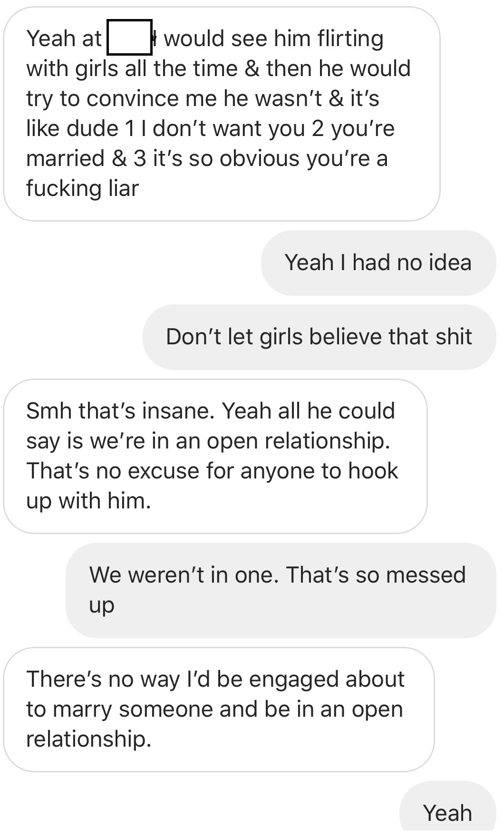Click the redacted box after 'Yeah at'
The width and height of the screenshot is (504, 838).
(129, 38)
